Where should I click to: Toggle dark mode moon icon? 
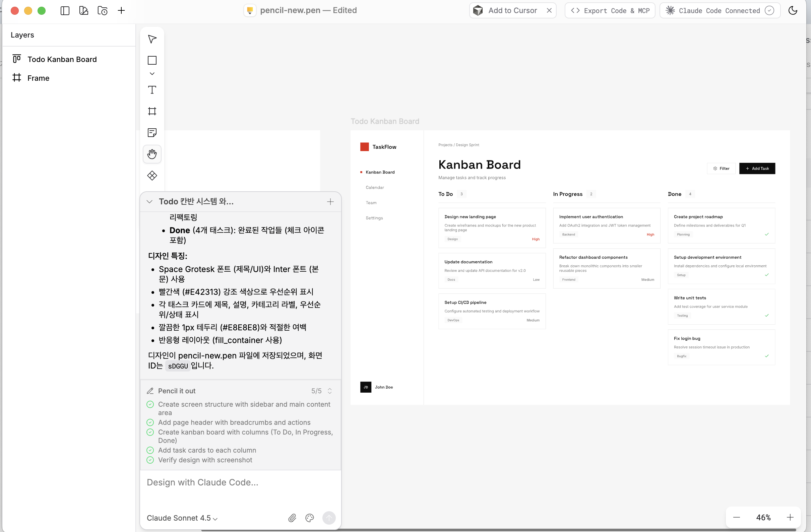click(x=793, y=11)
